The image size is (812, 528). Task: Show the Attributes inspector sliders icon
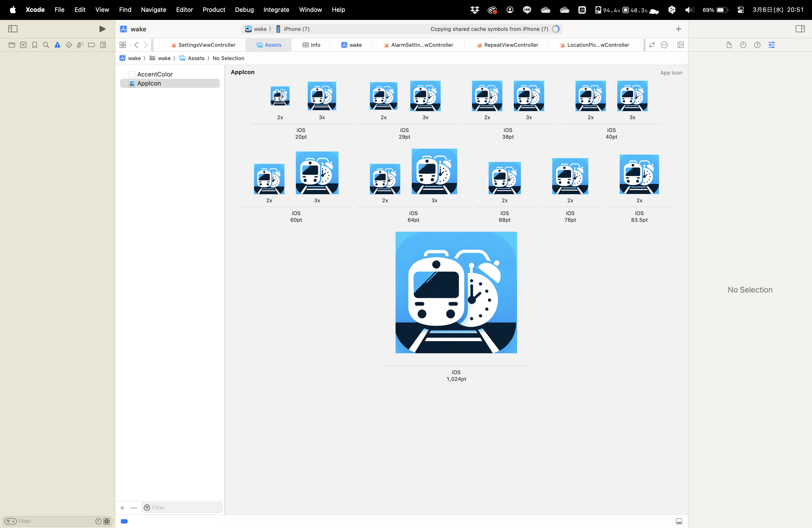(771, 45)
